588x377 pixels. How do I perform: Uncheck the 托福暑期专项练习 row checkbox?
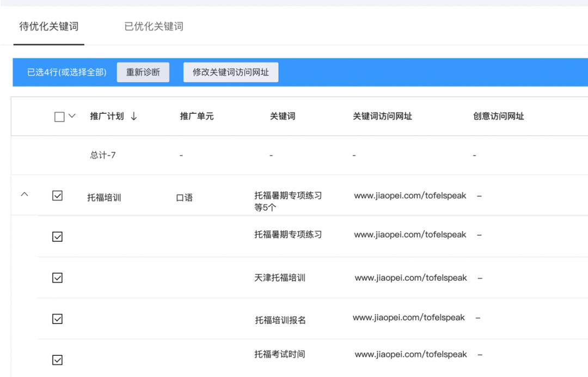click(x=57, y=236)
